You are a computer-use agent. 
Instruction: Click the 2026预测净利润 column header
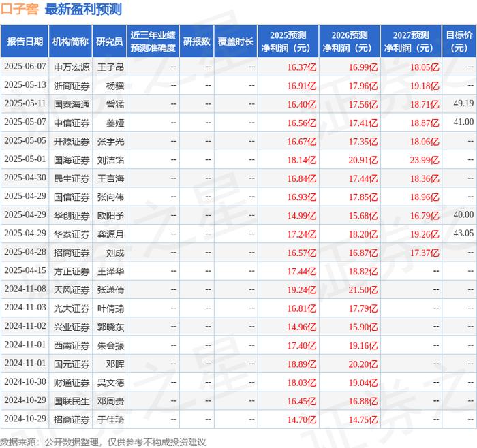[350, 42]
